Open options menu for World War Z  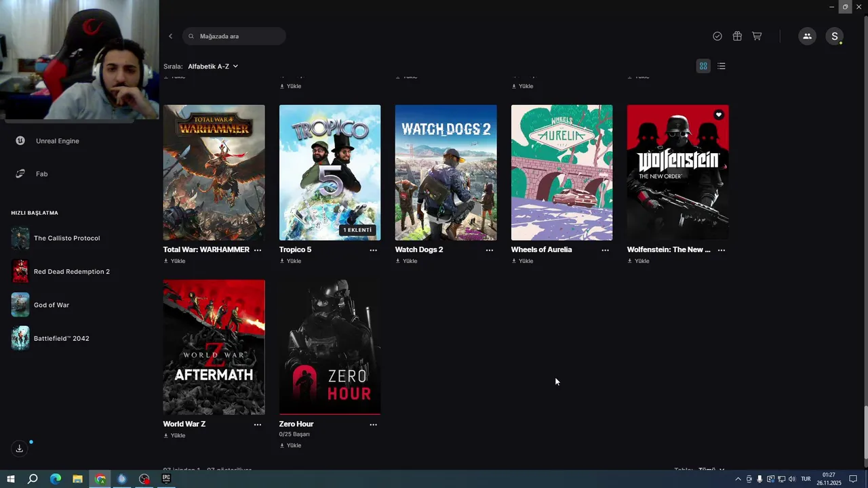(258, 424)
